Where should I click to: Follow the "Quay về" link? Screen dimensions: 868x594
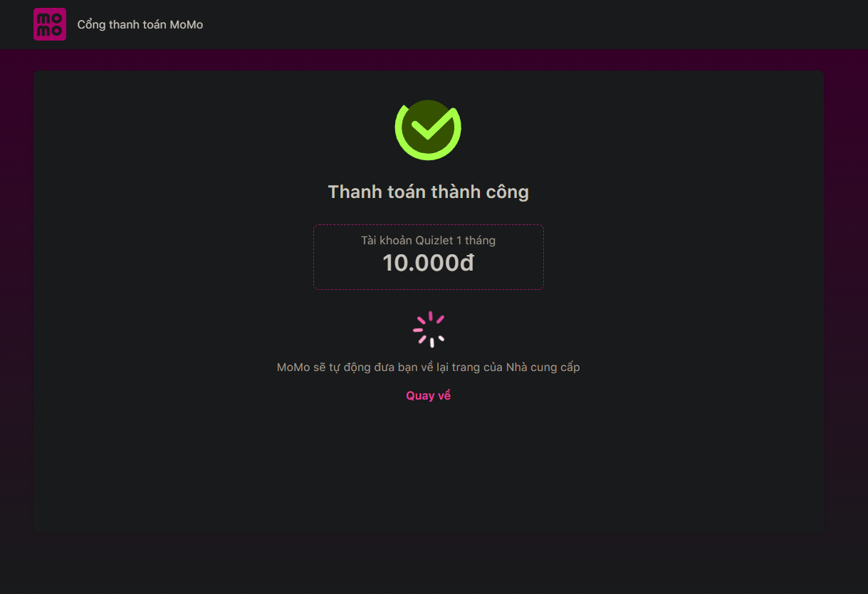(x=428, y=395)
